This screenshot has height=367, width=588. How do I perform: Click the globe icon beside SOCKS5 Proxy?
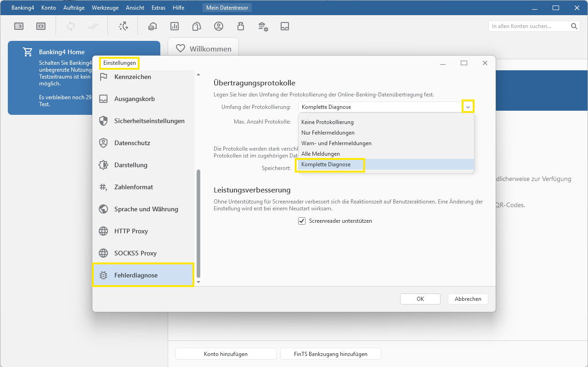tap(104, 253)
